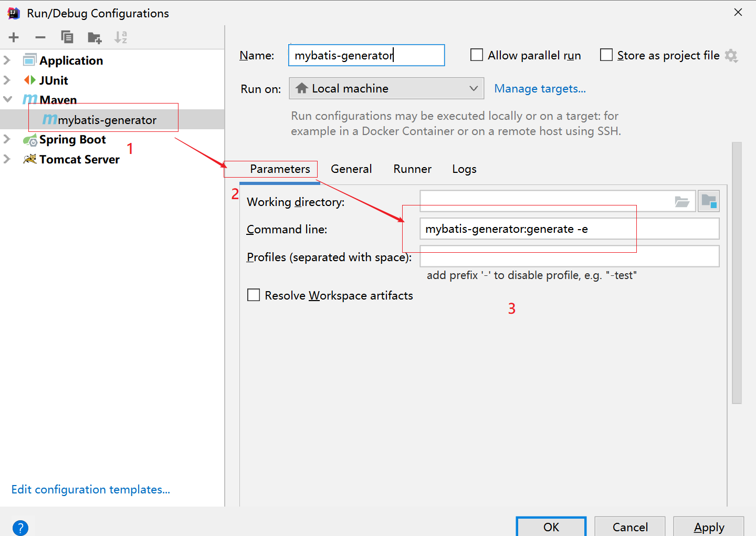Create new folder for configurations
This screenshot has width=756, height=536.
94,37
